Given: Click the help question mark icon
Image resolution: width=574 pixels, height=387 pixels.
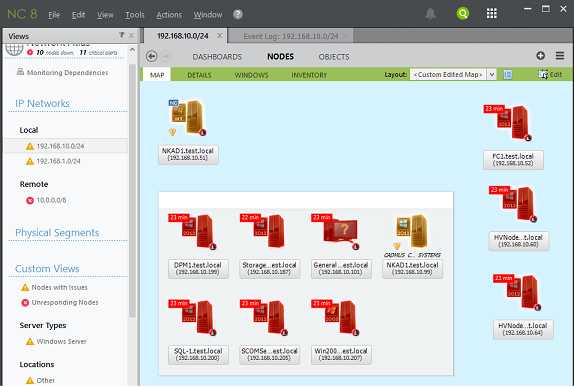Looking at the screenshot, I should [238, 14].
